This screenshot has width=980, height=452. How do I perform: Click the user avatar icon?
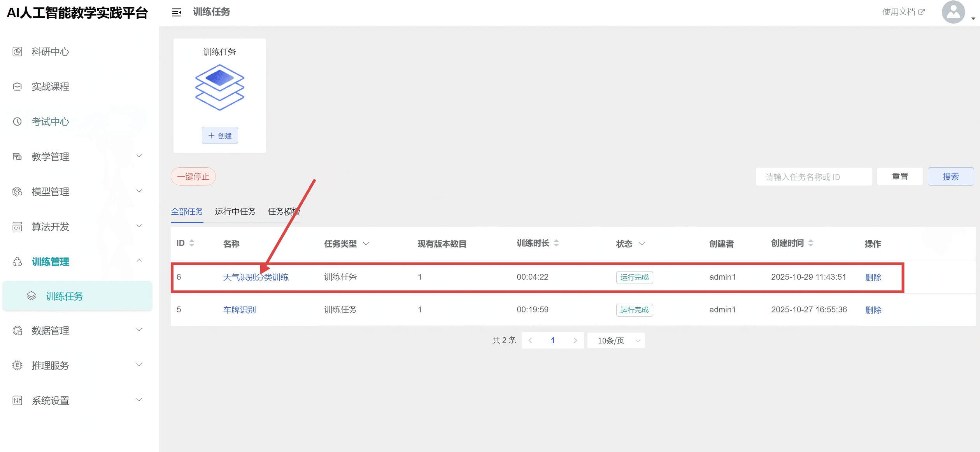coord(953,12)
